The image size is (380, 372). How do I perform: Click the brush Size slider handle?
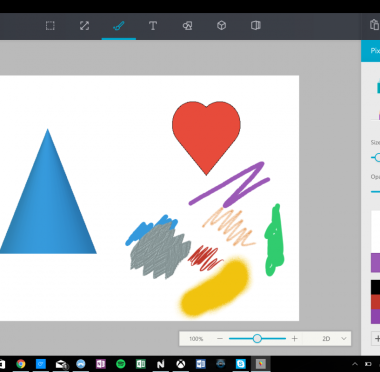[x=377, y=157]
